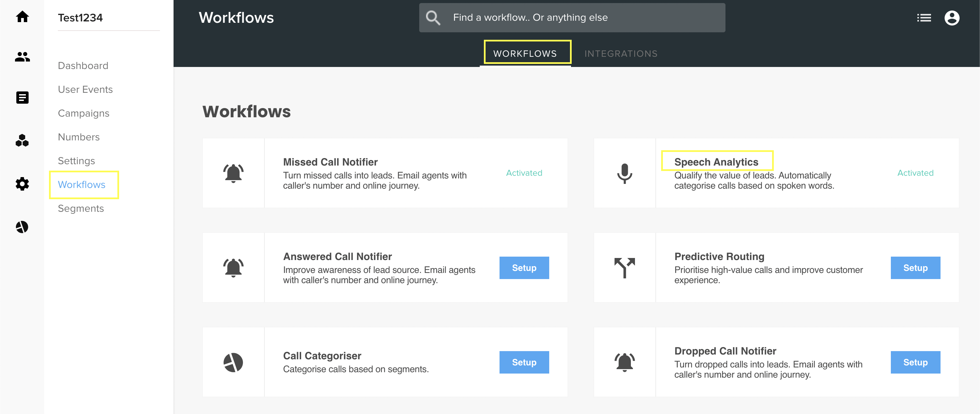Open the user account avatar icon
980x414 pixels.
(x=952, y=17)
